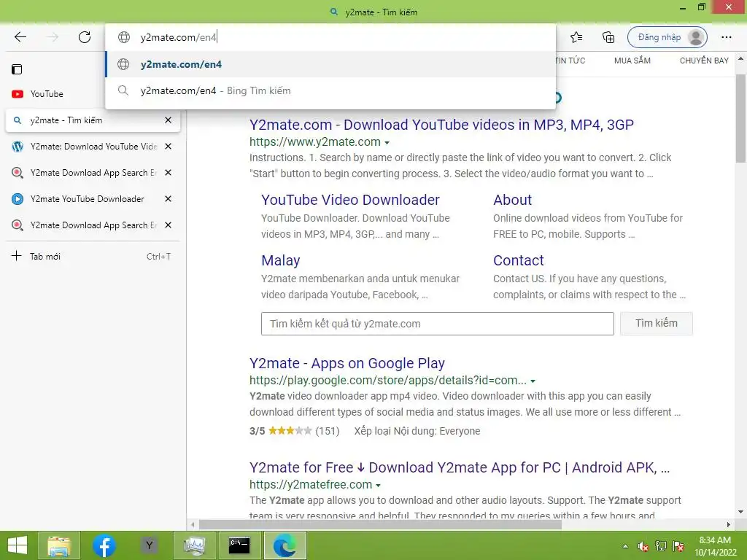The height and width of the screenshot is (560, 747).
Task: Click Tìm kiếm button beside site search
Action: (x=657, y=323)
